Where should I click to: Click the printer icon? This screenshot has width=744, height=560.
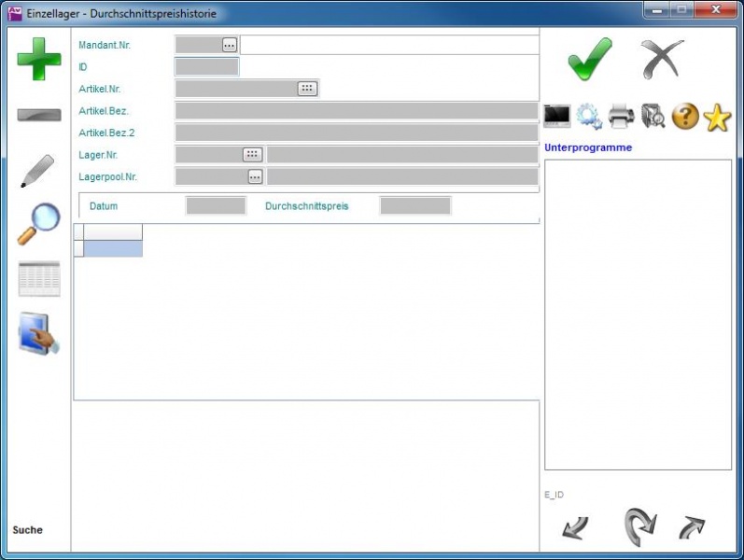point(622,116)
